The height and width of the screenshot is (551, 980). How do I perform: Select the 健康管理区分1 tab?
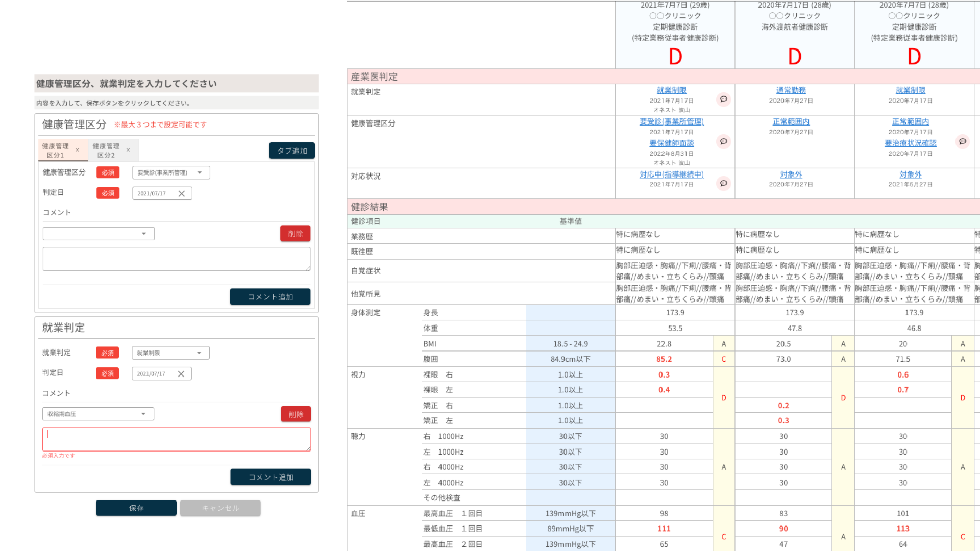click(x=55, y=151)
